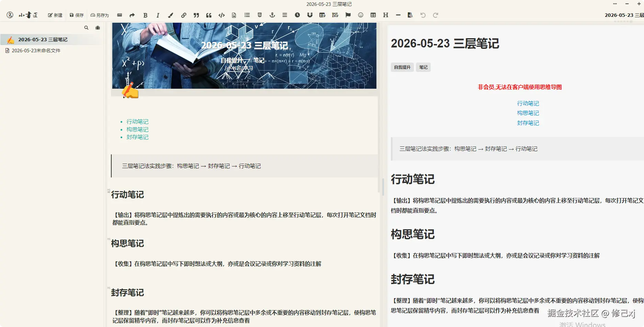Insert a code block with the </> icon
Viewport: 644px width, 327px height.
point(222,15)
